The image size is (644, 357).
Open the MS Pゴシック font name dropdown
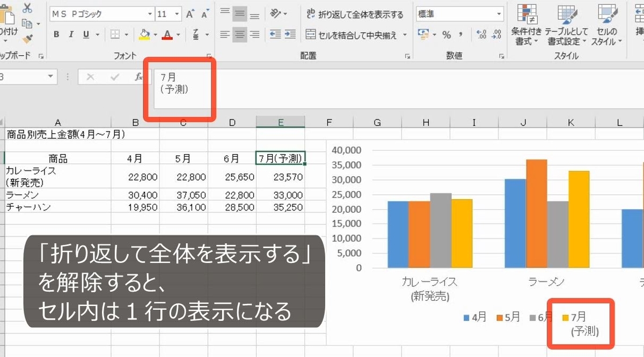click(151, 13)
